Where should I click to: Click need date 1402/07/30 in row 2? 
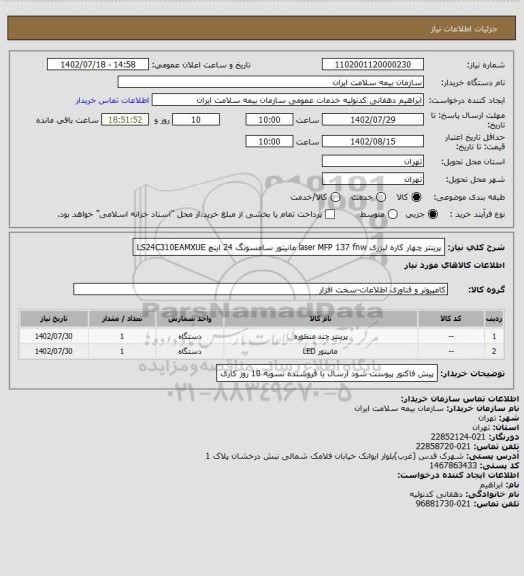(54, 351)
